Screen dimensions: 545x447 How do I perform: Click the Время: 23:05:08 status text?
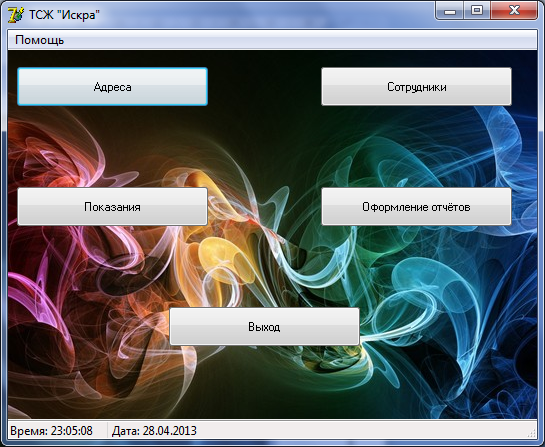point(51,431)
